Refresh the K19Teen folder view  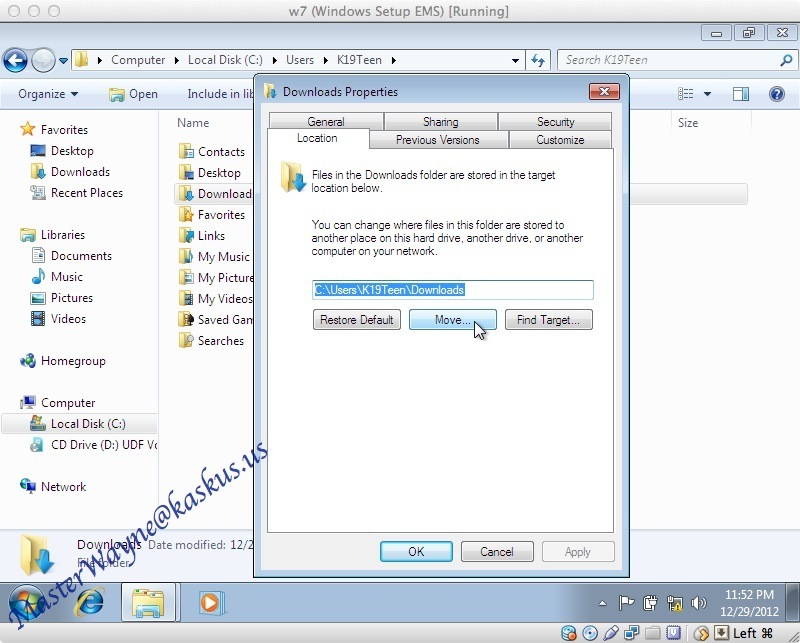tap(538, 60)
